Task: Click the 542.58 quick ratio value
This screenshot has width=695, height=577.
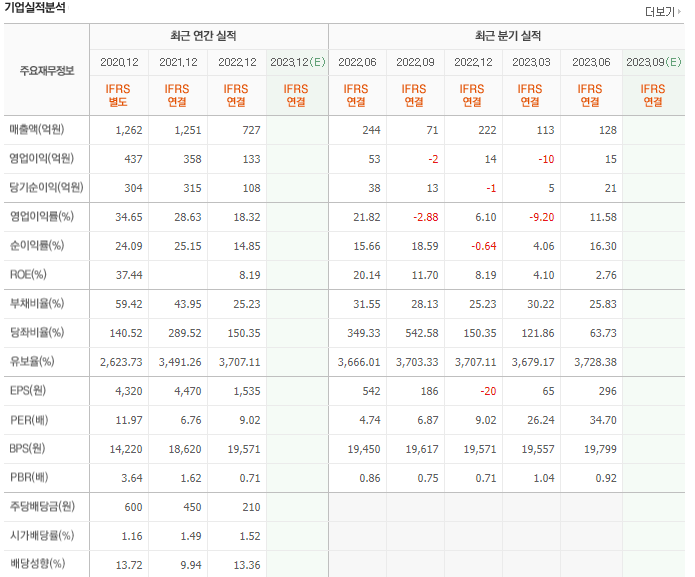Action: tap(422, 333)
